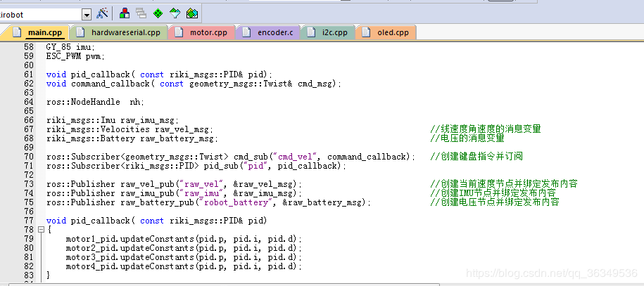
Task: Expand the target selection dropdown arrow
Action: 87,13
